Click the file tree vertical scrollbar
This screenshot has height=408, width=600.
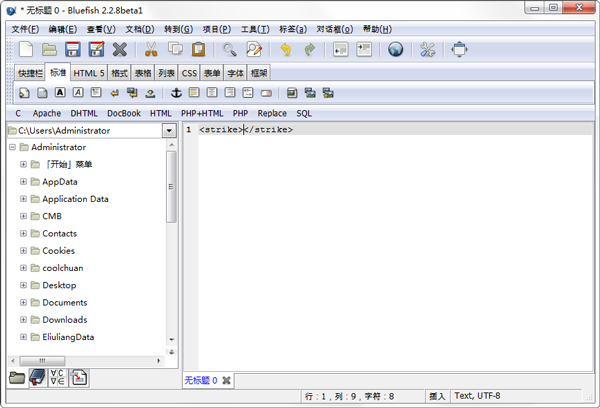click(171, 186)
